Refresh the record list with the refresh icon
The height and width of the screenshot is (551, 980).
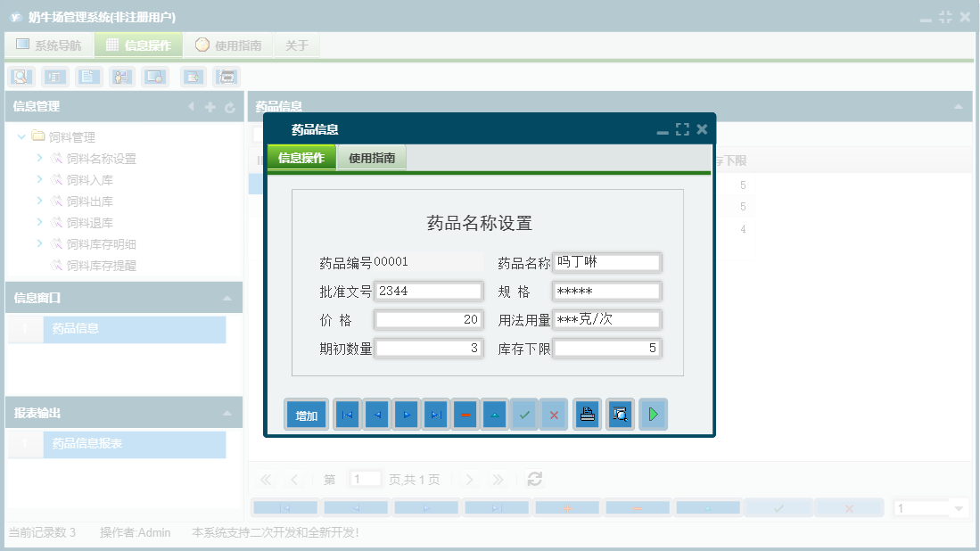534,479
